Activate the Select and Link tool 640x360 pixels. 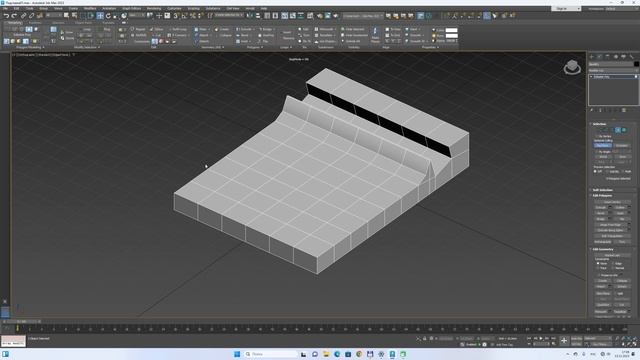tap(23, 16)
